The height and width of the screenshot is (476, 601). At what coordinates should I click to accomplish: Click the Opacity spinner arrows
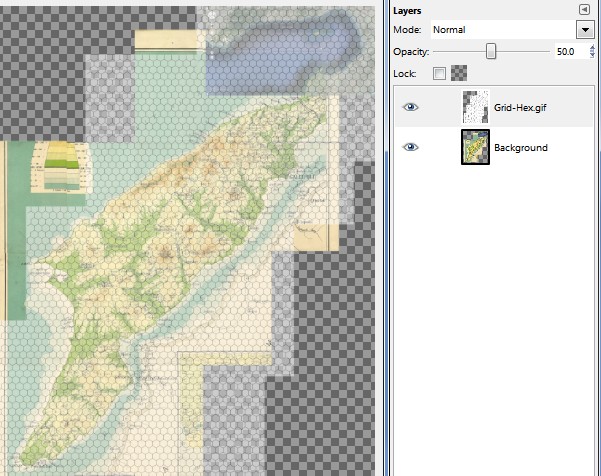[592, 51]
